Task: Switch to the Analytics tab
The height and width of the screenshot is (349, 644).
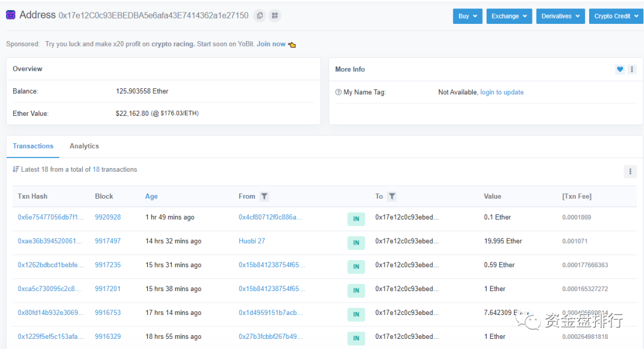Action: tap(84, 146)
